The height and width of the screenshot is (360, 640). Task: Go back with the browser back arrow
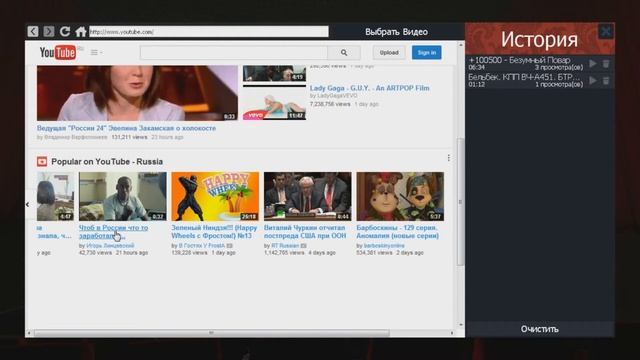(33, 31)
